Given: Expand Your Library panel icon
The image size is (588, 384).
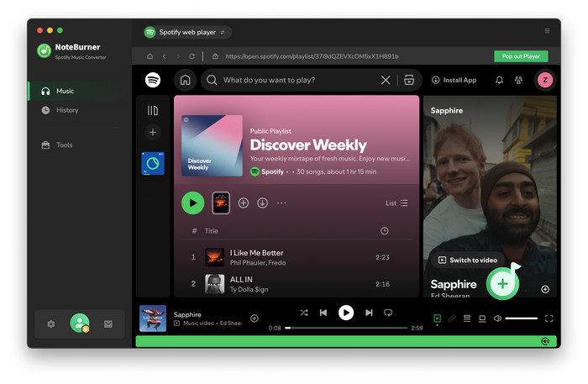Looking at the screenshot, I should point(153,111).
